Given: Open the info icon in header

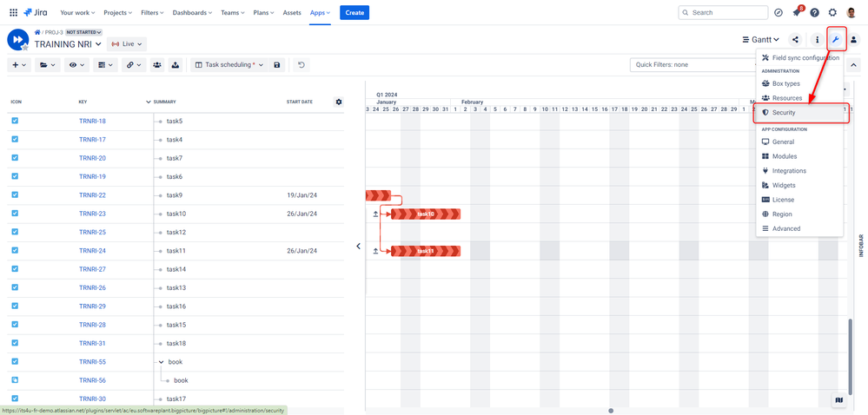Looking at the screenshot, I should [x=817, y=40].
